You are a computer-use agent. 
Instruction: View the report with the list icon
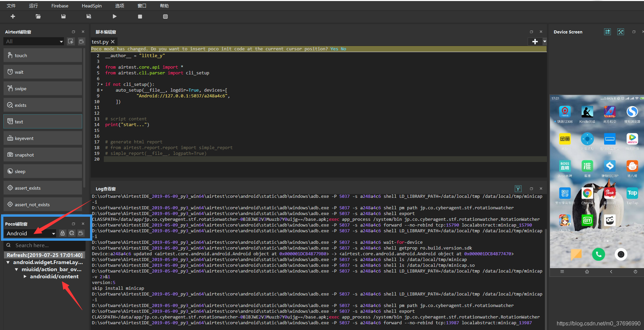pyautogui.click(x=165, y=16)
